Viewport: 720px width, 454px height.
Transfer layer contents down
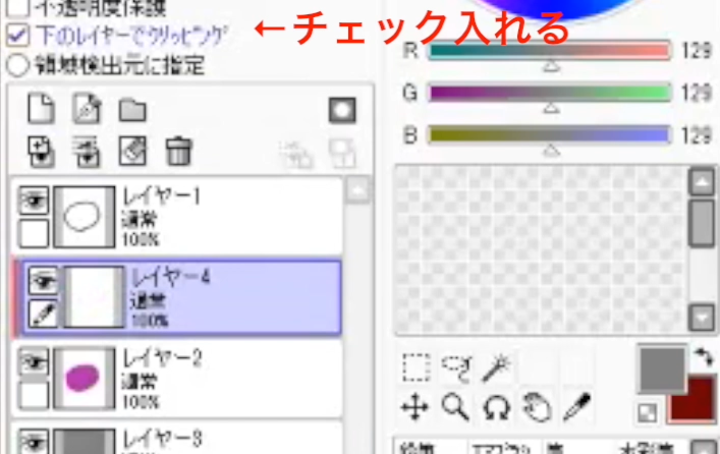(x=41, y=151)
